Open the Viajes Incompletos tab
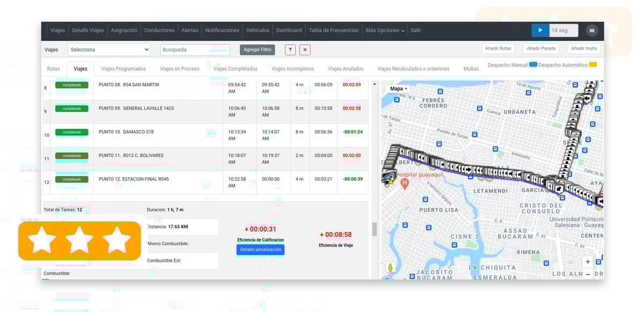 (x=293, y=69)
